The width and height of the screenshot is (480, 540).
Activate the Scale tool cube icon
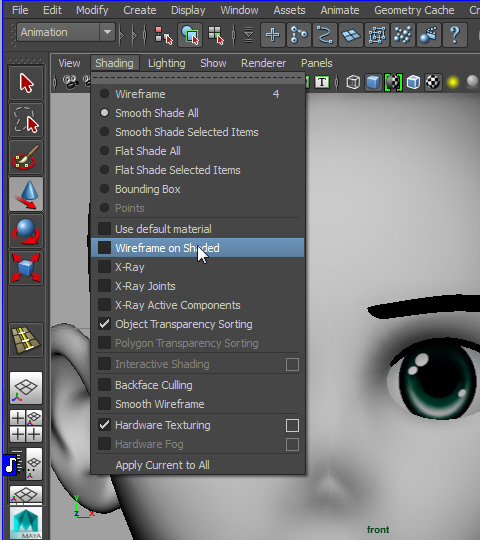(x=26, y=268)
